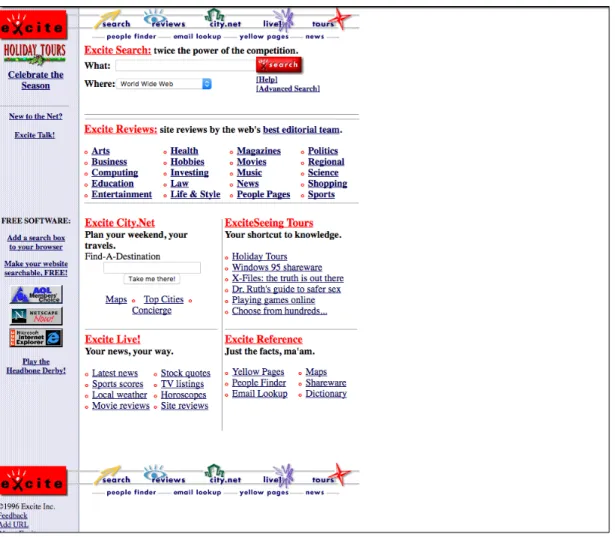This screenshot has height=537, width=615.
Task: Open the Add a search box link
Action: pos(36,242)
